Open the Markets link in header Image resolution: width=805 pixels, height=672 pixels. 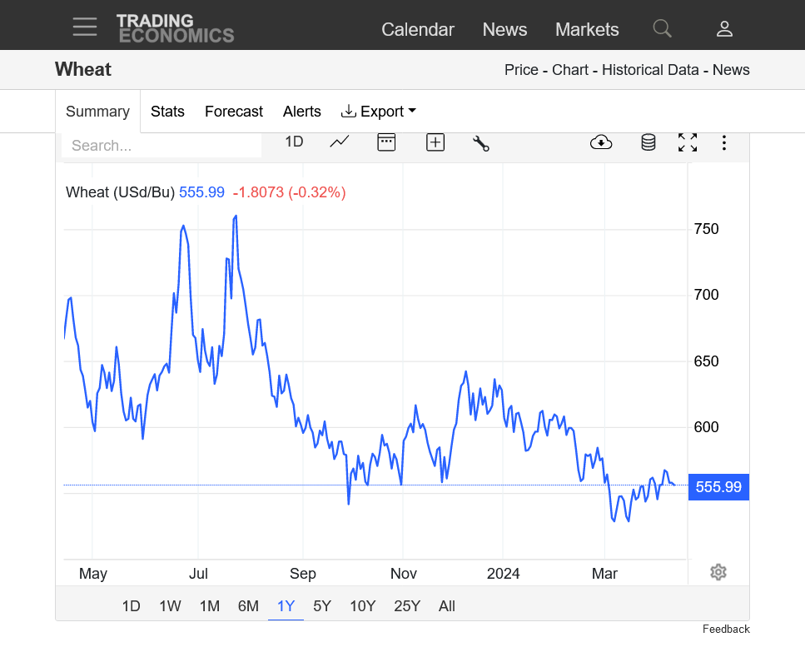click(587, 29)
